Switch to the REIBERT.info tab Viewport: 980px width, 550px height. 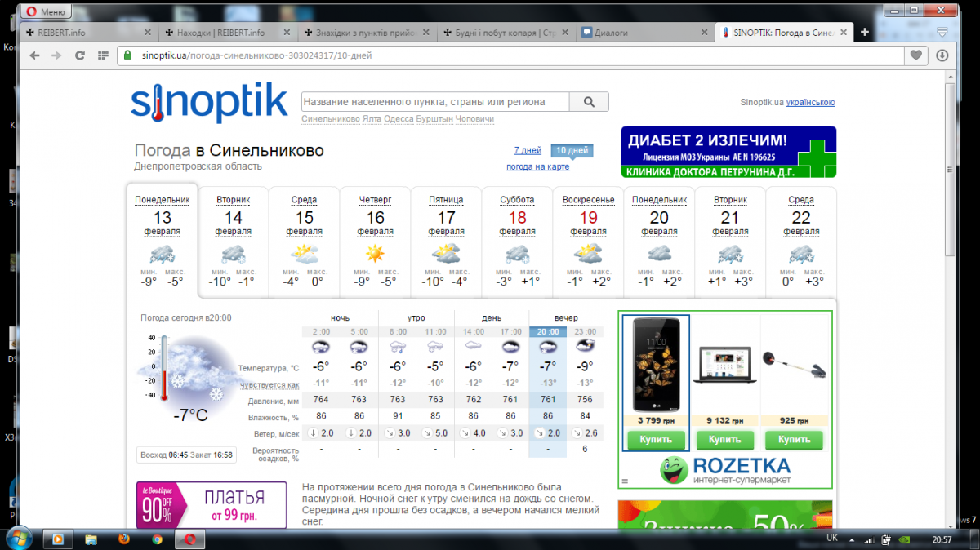click(x=87, y=33)
